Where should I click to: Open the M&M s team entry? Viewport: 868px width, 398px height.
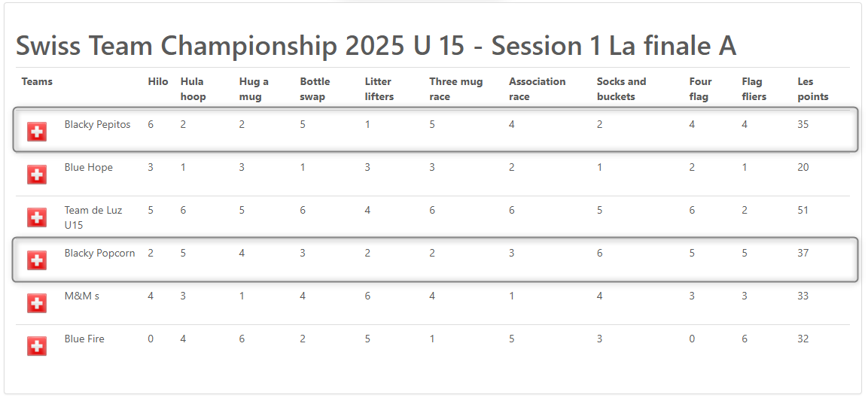tap(82, 296)
